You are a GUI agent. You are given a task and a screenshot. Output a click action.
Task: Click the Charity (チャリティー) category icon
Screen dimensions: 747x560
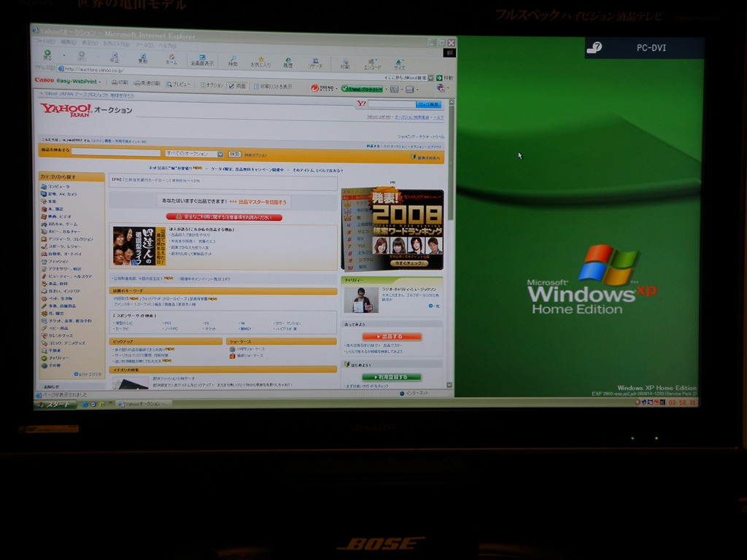tap(44, 358)
